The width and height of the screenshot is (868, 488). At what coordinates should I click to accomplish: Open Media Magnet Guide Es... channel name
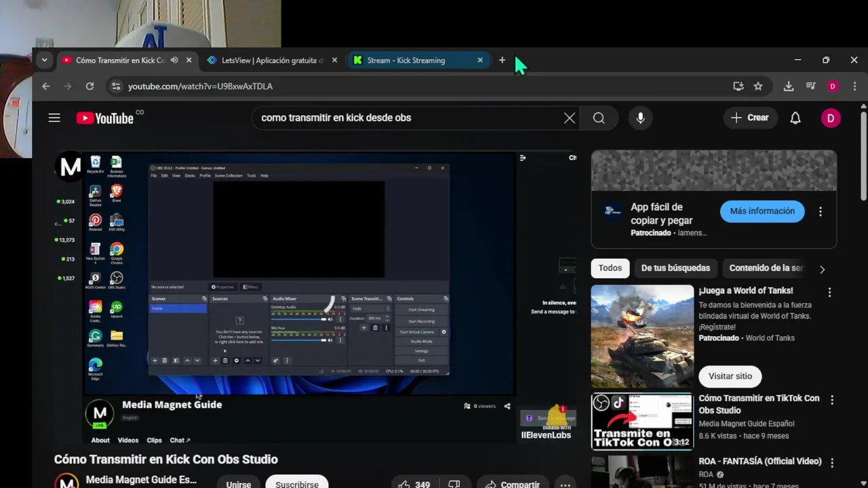click(141, 480)
